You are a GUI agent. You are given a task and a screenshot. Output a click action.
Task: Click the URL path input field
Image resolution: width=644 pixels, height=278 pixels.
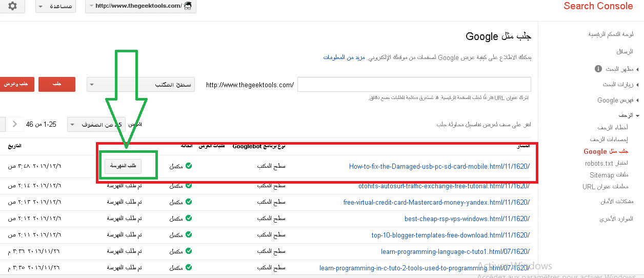pyautogui.click(x=414, y=85)
